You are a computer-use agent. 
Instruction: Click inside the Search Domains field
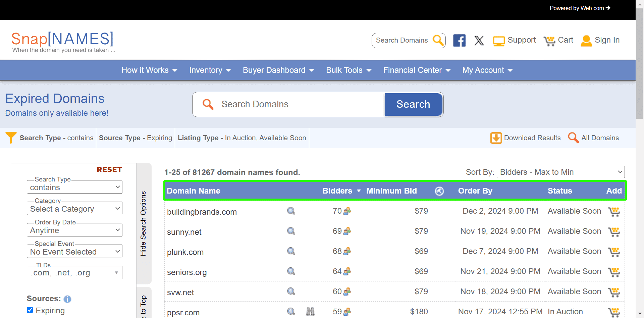point(295,104)
